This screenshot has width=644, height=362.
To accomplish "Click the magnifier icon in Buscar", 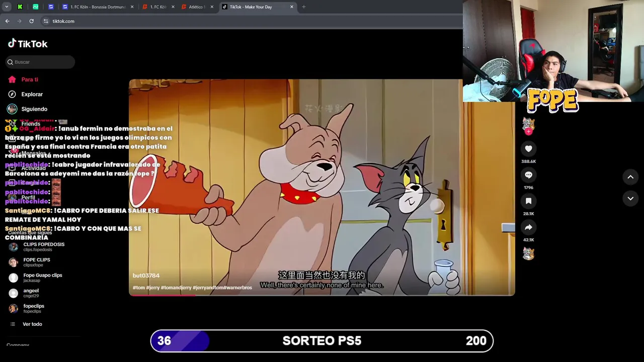I will (10, 62).
